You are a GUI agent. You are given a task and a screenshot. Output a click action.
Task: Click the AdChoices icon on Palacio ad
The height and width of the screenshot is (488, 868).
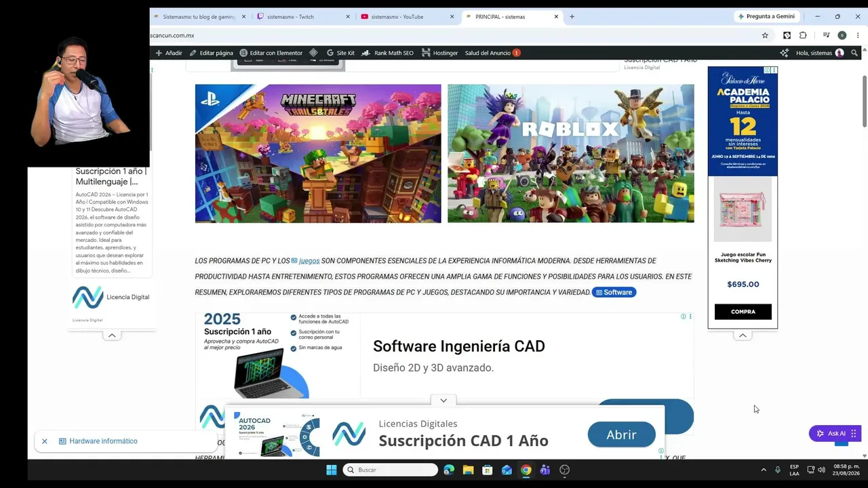click(767, 70)
